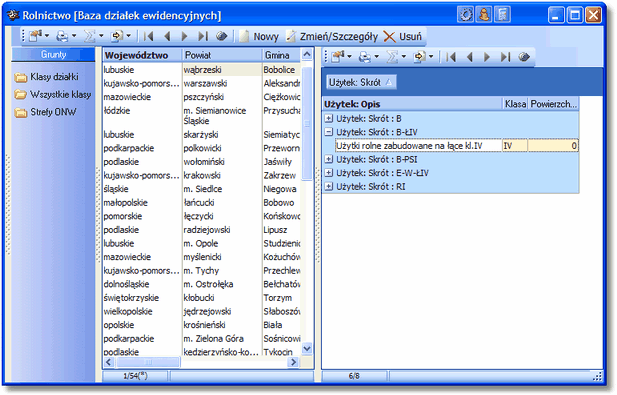Image resolution: width=617 pixels, height=395 pixels.
Task: Click the Użytek: Opis column header
Action: (412, 104)
